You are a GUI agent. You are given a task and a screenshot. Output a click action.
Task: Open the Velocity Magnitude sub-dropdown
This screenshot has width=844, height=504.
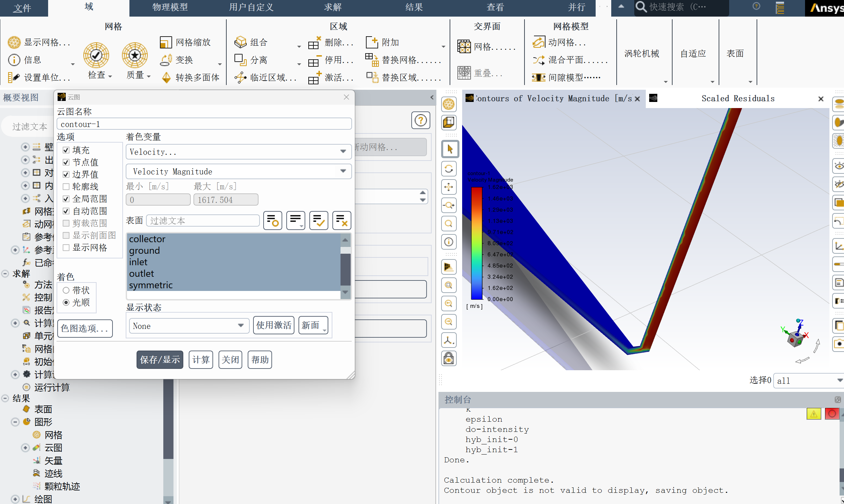pos(344,172)
